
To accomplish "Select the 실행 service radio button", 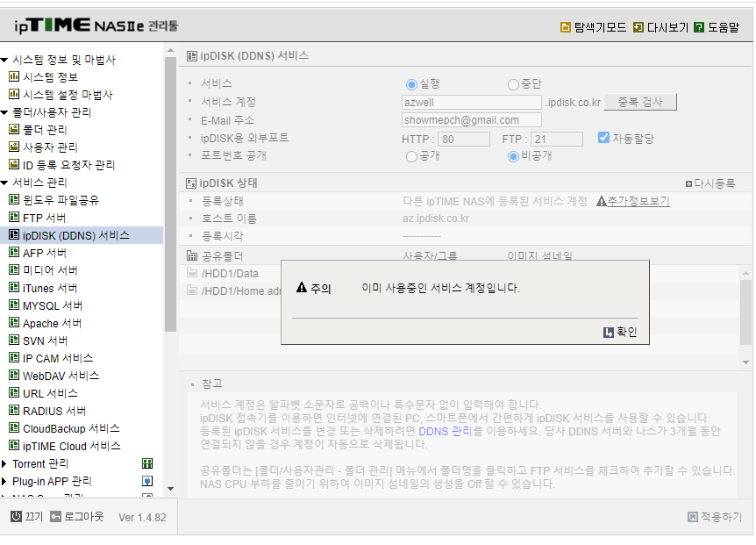I will [x=411, y=84].
